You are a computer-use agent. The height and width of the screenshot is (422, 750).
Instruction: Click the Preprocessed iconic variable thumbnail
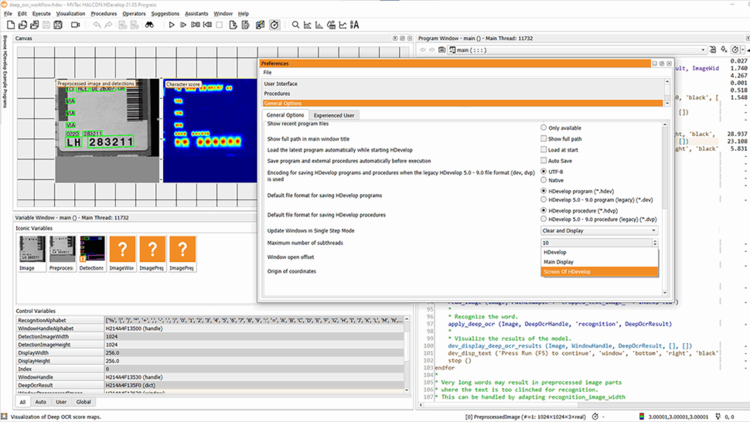pyautogui.click(x=63, y=250)
